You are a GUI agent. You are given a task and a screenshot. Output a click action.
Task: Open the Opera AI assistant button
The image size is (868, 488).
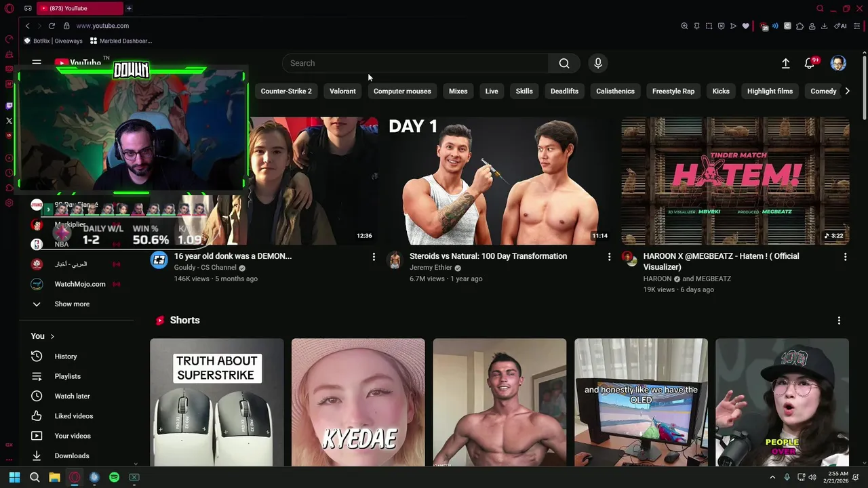(841, 26)
